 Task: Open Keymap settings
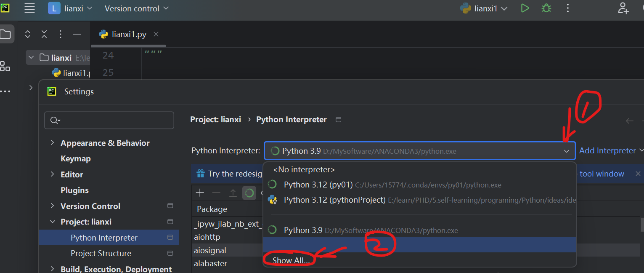pyautogui.click(x=76, y=159)
